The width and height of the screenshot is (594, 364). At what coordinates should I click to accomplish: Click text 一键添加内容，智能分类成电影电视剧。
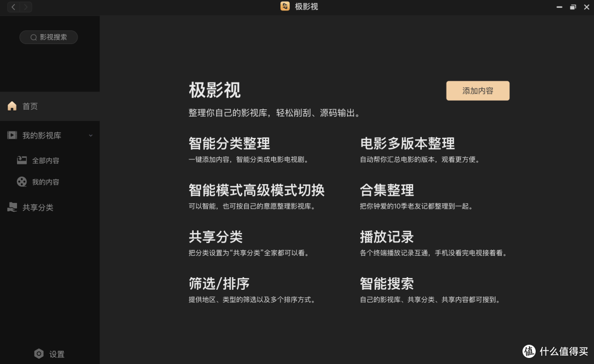tap(250, 159)
